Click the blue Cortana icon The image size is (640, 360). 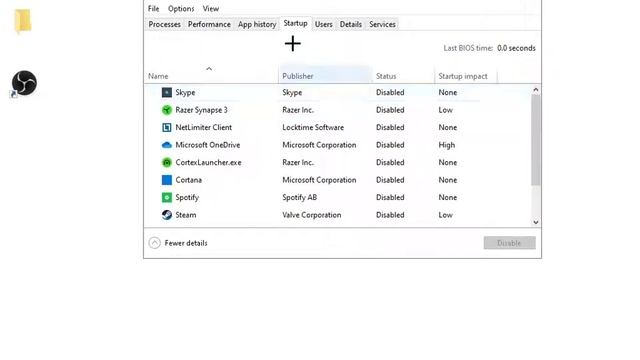167,180
